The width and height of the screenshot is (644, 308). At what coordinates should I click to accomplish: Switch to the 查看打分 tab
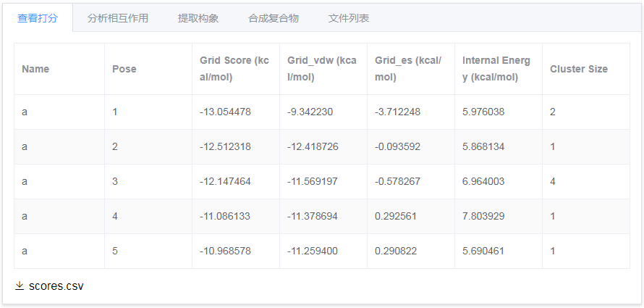click(x=37, y=18)
